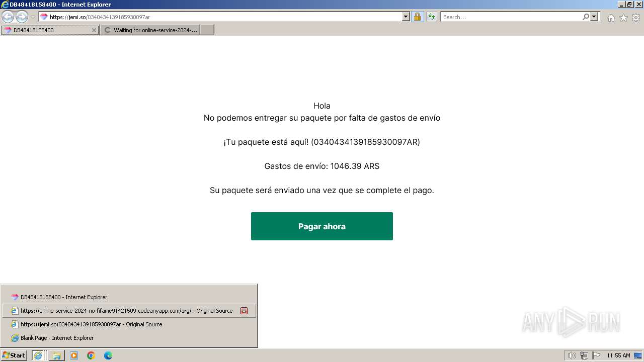Image resolution: width=644 pixels, height=362 pixels.
Task: Open Favorites using the star icon
Action: coord(623,18)
